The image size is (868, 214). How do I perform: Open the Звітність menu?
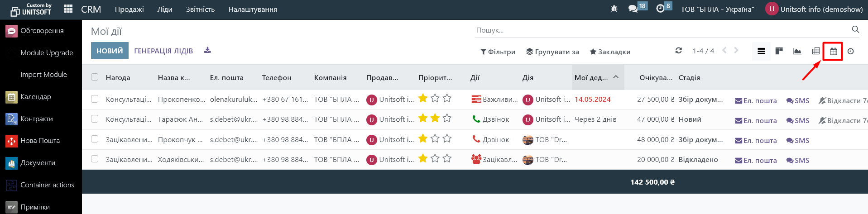[200, 9]
